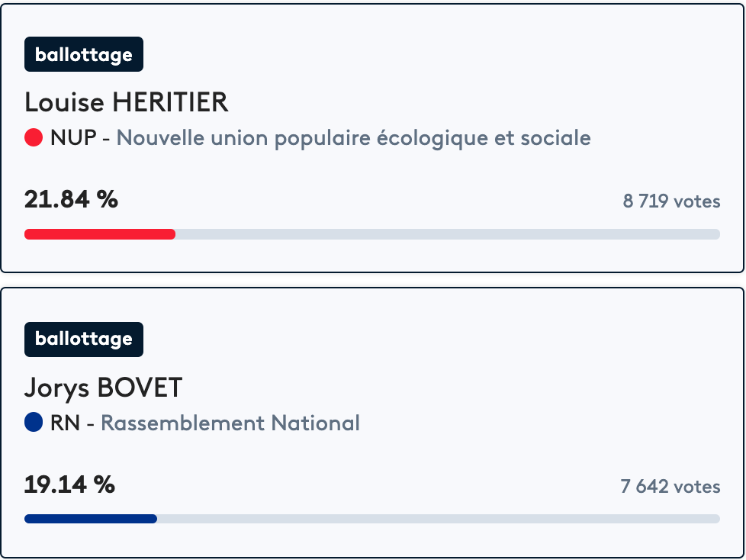Click the RN party abbreviation
The image size is (746, 560).
(x=65, y=423)
